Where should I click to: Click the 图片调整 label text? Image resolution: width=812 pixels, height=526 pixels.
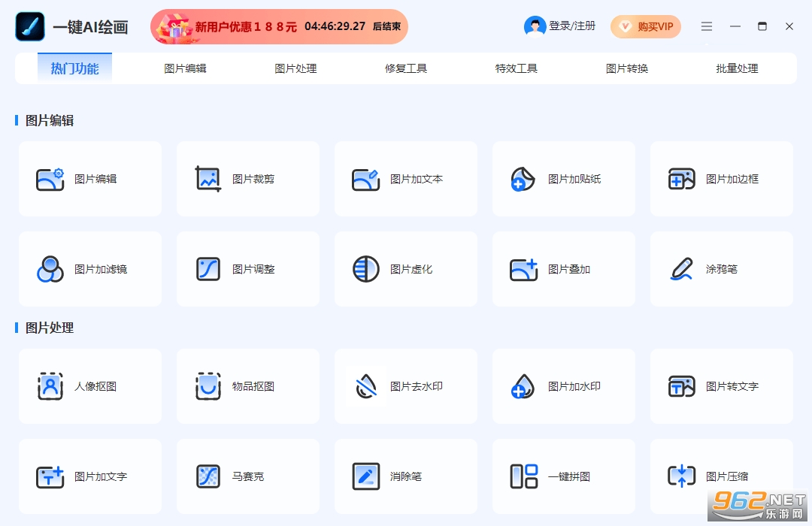(253, 269)
